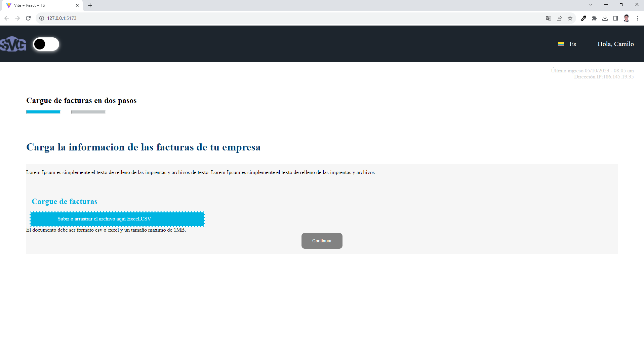This screenshot has height=345, width=644.
Task: Open the Es language selector
Action: click(572, 44)
